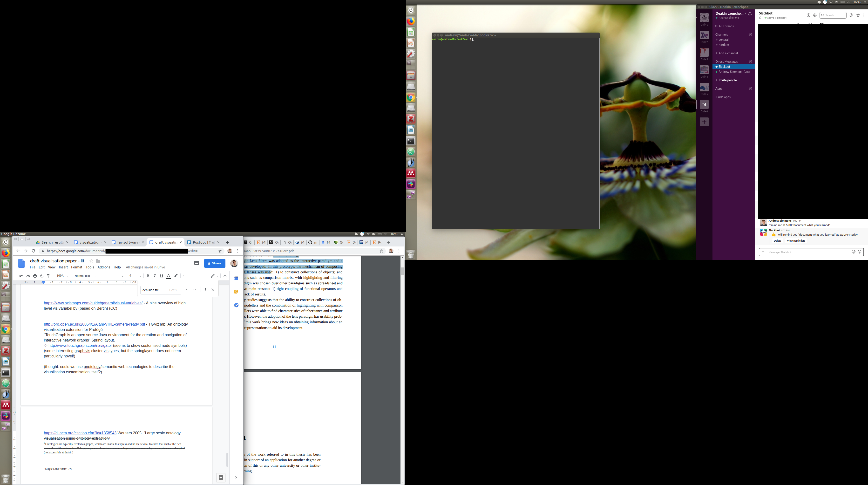Click the paint format roller icon
Viewport: 868px width, 485px height.
48,276
